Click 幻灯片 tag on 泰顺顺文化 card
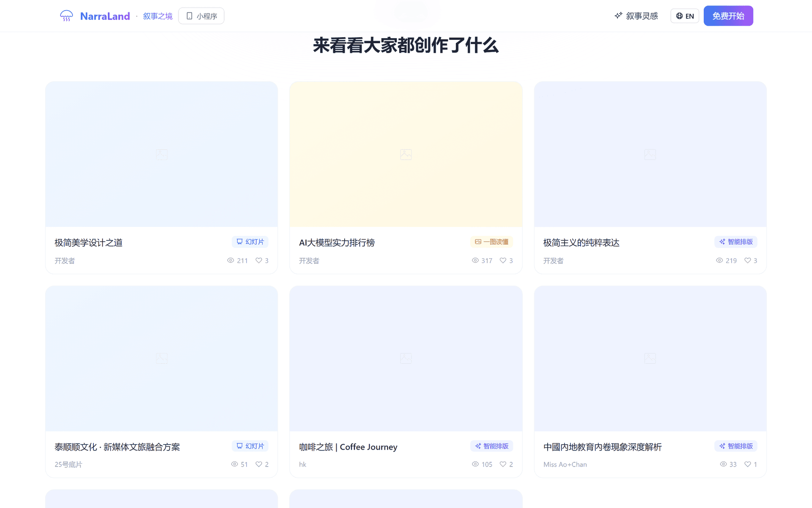Viewport: 812px width, 508px height. [250, 446]
